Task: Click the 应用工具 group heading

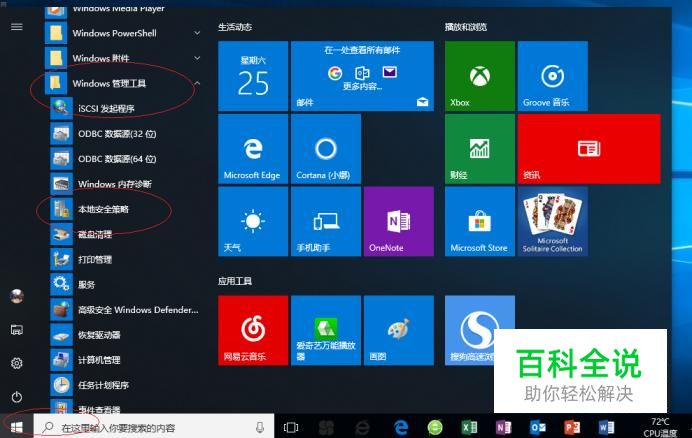Action: (x=235, y=281)
